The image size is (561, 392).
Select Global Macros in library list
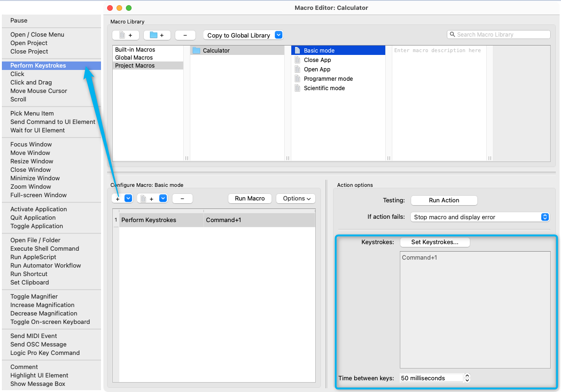point(134,58)
